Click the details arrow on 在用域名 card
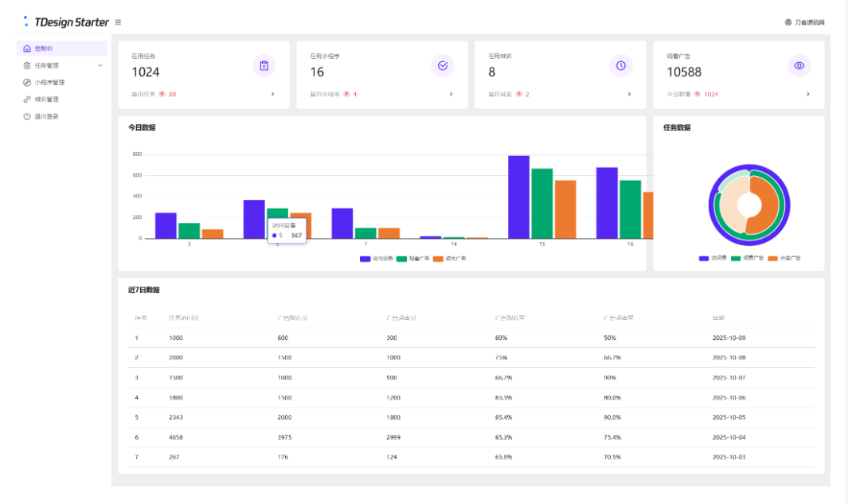Image resolution: width=848 pixels, height=504 pixels. click(629, 94)
